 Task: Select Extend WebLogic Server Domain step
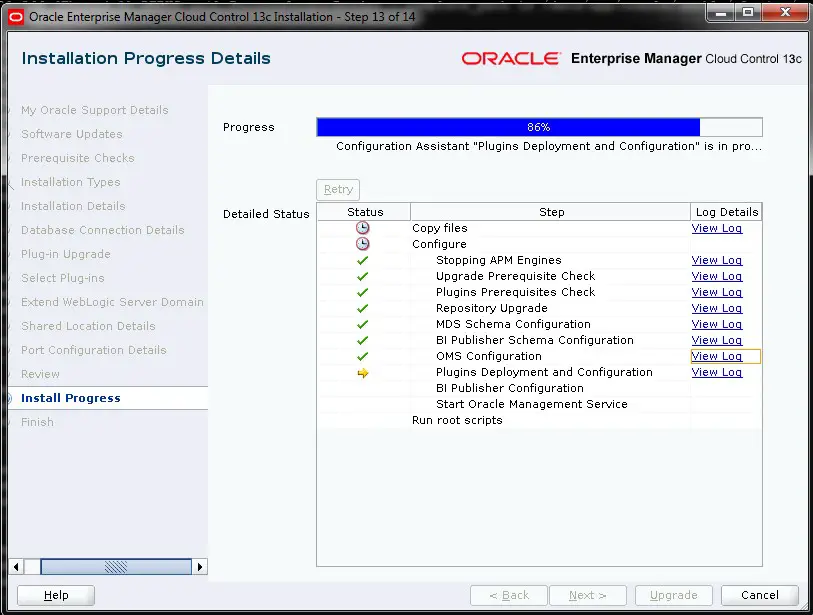point(113,302)
